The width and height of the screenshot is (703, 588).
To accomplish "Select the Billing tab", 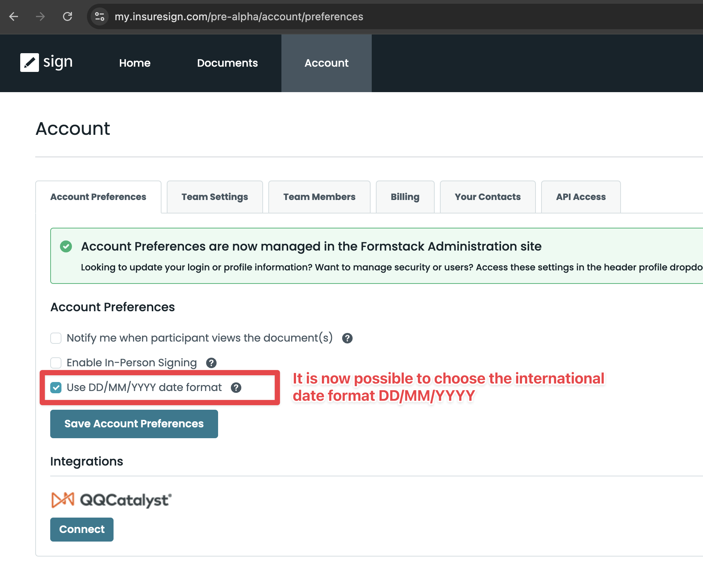I will point(405,197).
